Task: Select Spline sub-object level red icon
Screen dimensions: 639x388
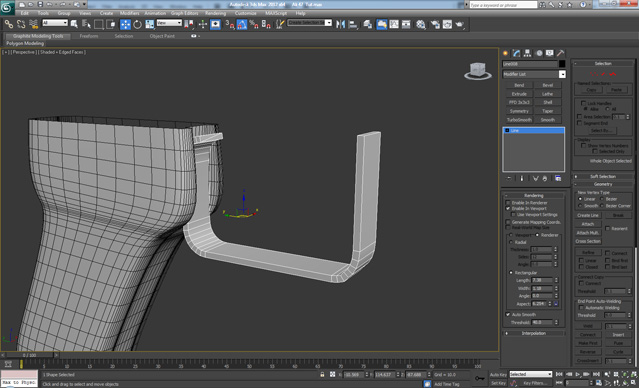Action: pos(613,74)
